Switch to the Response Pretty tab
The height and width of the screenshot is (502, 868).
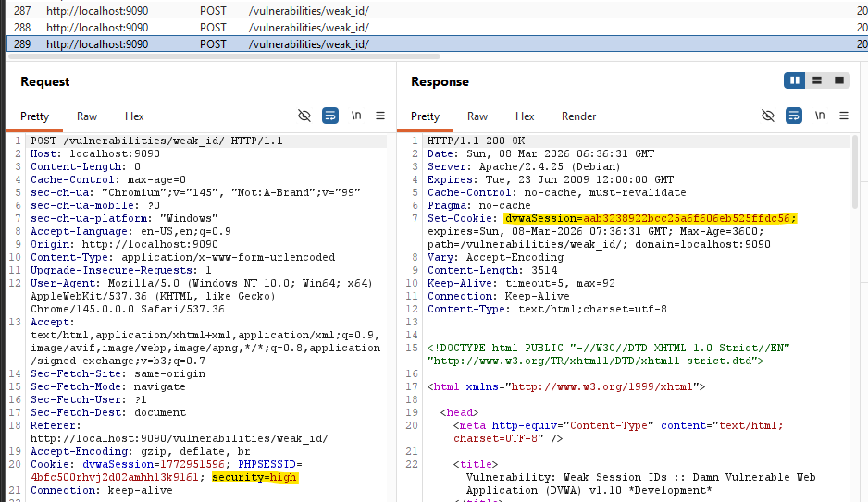coord(425,116)
